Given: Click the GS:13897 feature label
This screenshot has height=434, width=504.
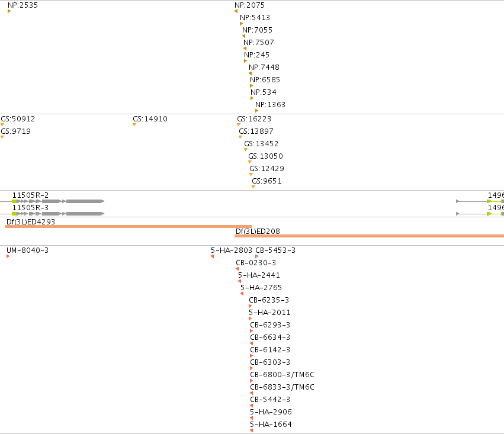Looking at the screenshot, I should pos(256,131).
